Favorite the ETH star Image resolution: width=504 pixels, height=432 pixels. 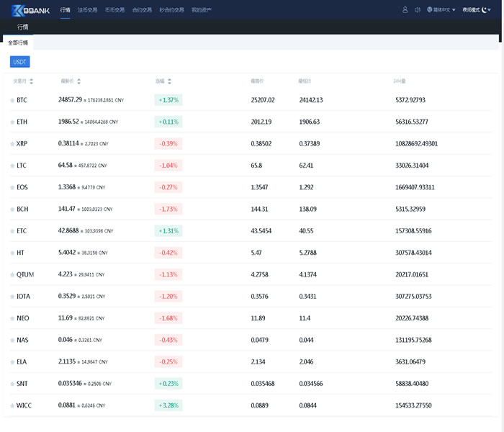pos(12,122)
